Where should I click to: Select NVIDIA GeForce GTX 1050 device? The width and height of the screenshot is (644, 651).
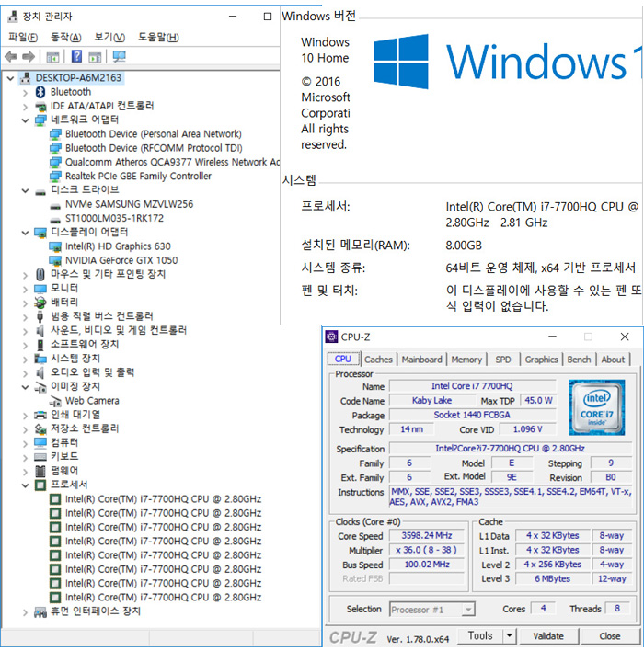point(121,260)
